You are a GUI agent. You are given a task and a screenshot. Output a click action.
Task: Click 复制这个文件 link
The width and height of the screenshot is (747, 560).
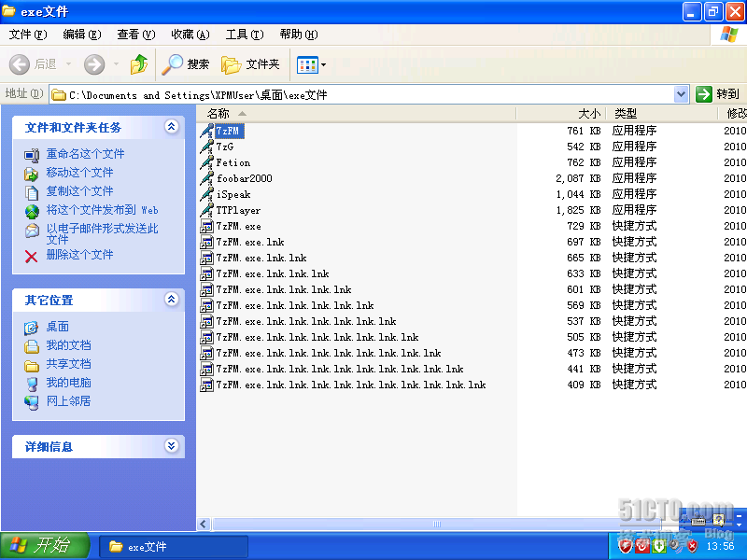[79, 191]
